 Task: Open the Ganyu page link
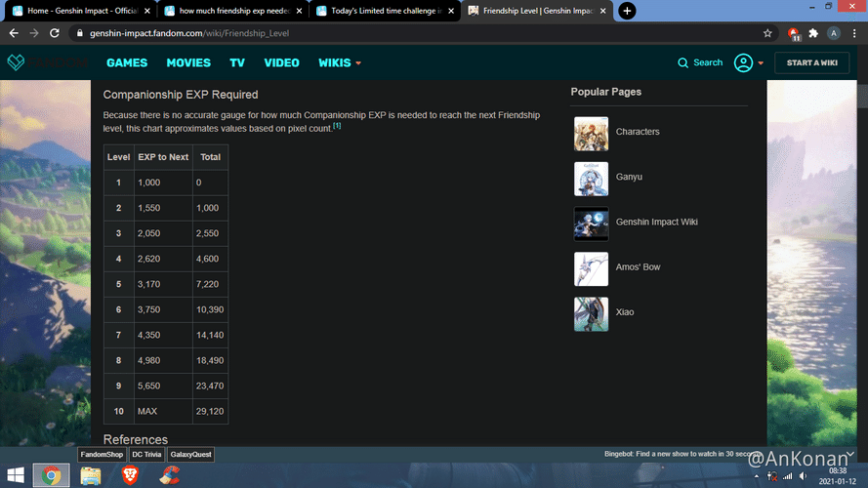(629, 177)
